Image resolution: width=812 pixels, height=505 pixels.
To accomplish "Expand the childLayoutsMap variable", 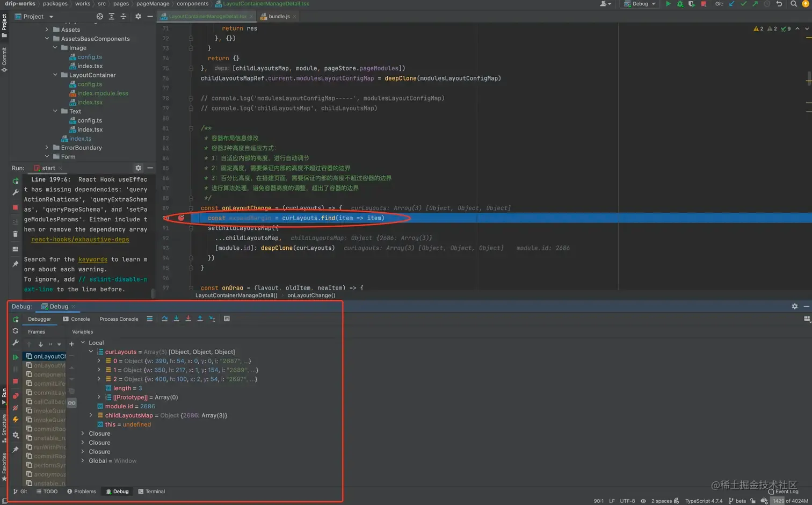I will [91, 415].
